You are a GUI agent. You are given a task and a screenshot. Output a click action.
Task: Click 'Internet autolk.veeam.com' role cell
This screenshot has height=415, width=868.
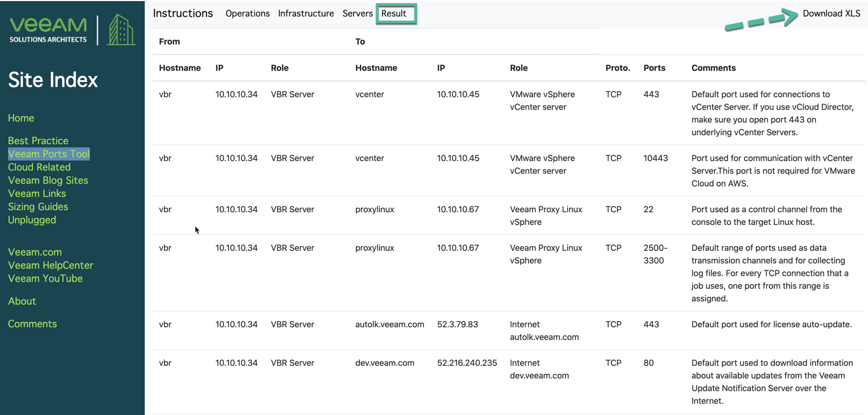pyautogui.click(x=544, y=331)
